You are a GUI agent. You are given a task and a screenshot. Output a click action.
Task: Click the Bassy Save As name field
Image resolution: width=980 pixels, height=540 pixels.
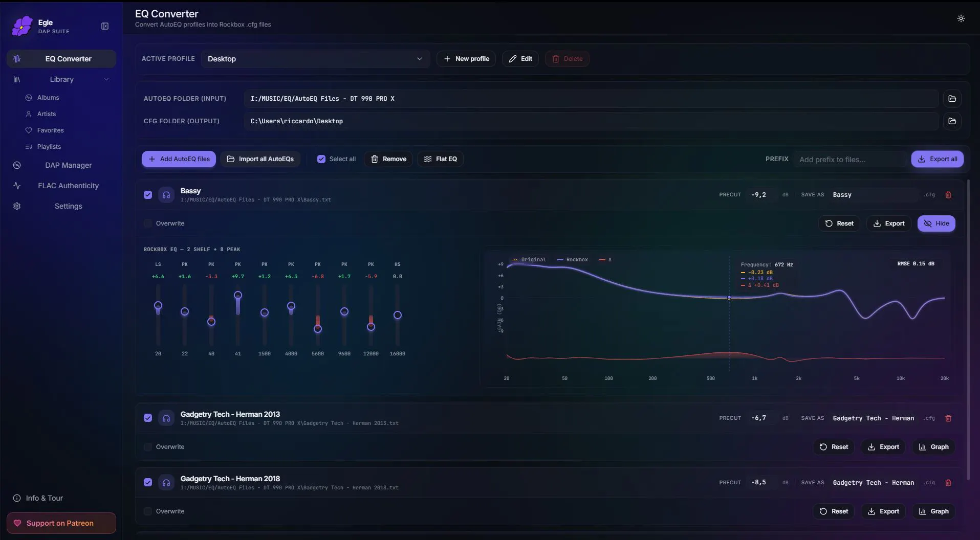[x=875, y=195]
